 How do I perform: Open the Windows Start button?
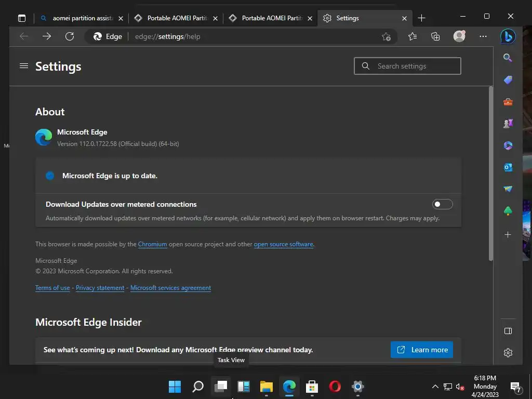175,386
